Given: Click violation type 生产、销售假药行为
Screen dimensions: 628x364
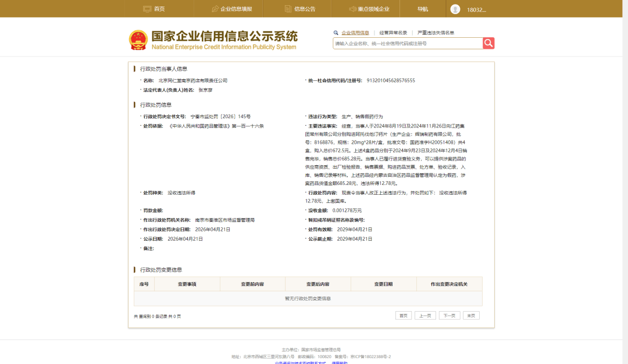Looking at the screenshot, I should [x=362, y=116].
